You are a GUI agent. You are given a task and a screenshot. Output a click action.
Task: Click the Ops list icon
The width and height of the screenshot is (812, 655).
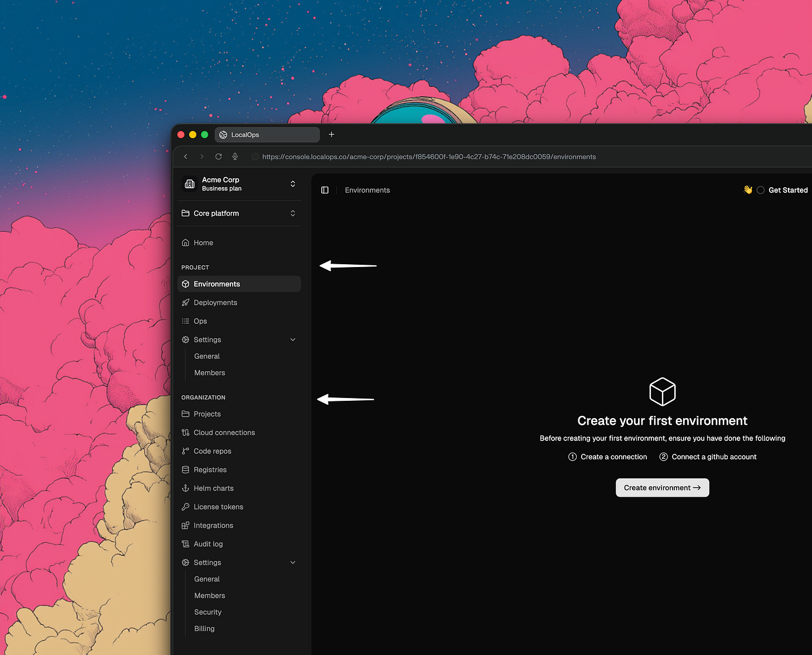[x=186, y=321]
